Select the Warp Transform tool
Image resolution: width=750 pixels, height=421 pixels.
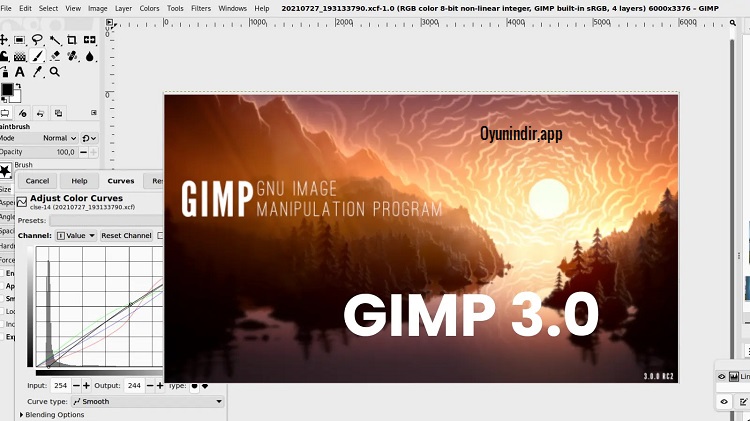[x=3, y=56]
